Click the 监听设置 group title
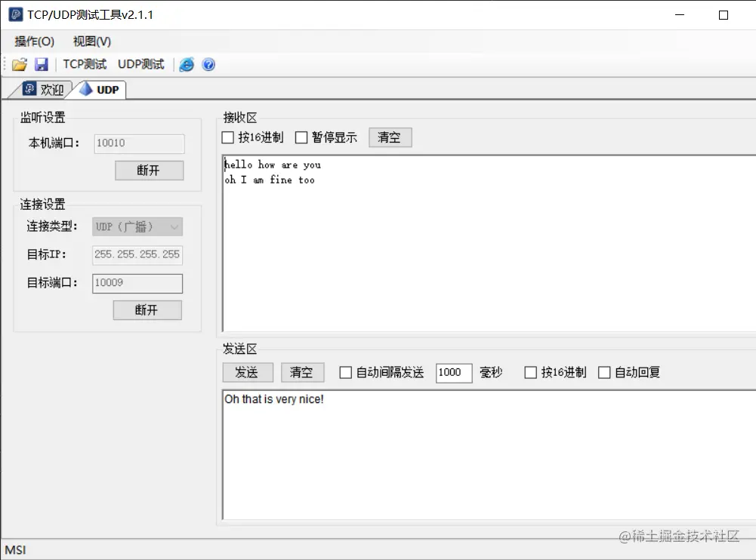Image resolution: width=756 pixels, height=560 pixels. (x=42, y=117)
